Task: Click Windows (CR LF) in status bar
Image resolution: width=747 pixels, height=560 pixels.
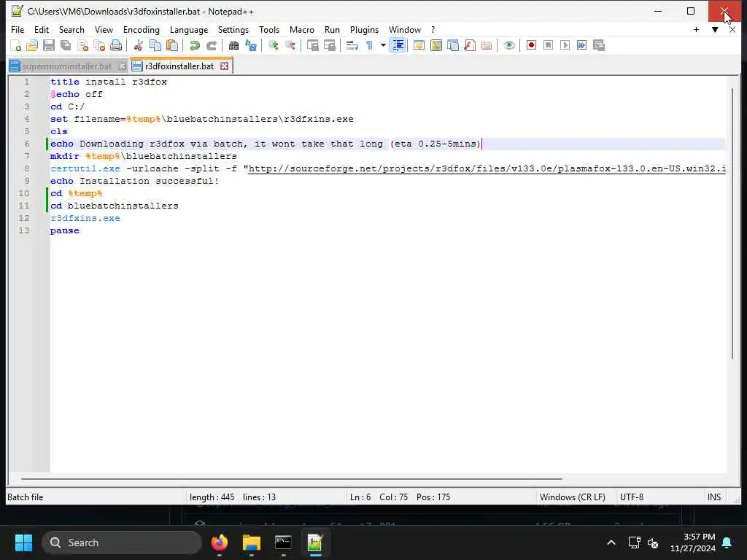Action: tap(573, 497)
